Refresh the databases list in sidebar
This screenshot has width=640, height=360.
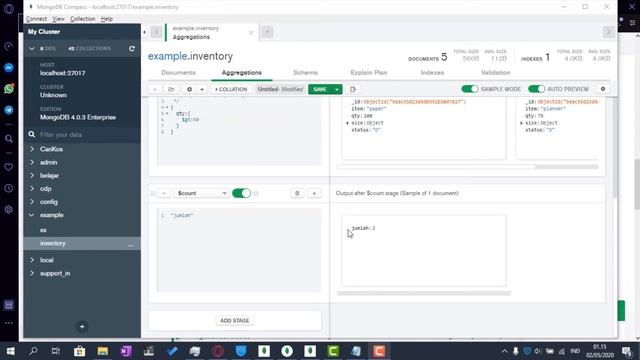pyautogui.click(x=131, y=49)
